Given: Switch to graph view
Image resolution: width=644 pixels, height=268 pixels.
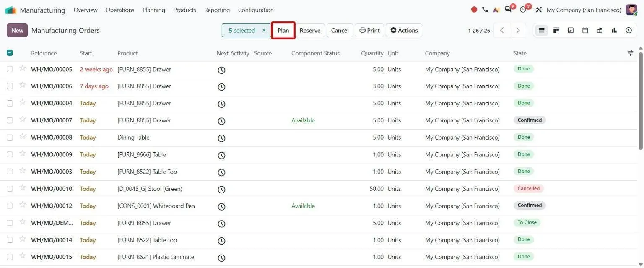Looking at the screenshot, I should click(614, 30).
